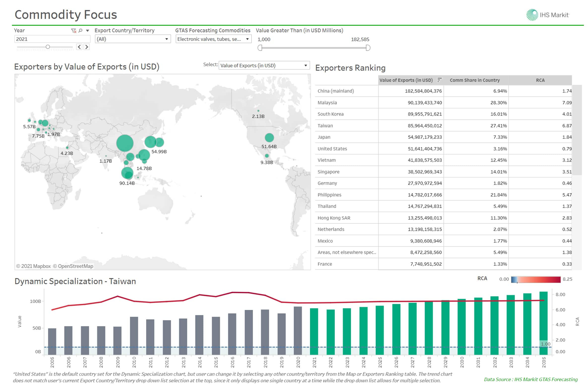The image size is (588, 390).
Task: Open the Year filter options caret
Action: coord(88,31)
